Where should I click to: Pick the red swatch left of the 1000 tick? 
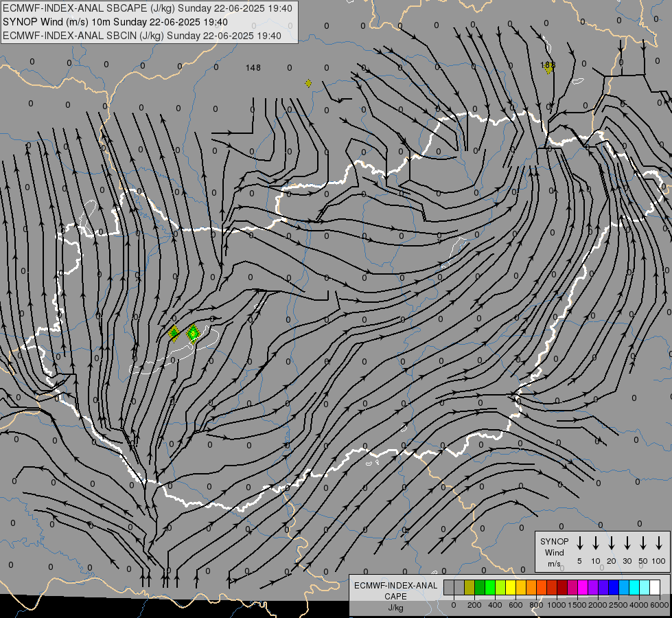(552, 587)
